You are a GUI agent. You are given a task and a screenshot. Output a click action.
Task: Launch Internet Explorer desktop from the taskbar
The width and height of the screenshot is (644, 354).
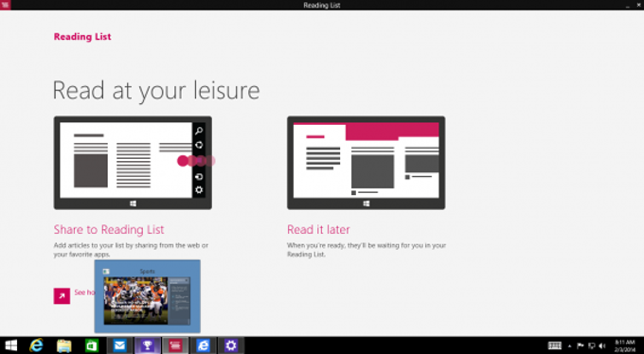click(x=36, y=345)
